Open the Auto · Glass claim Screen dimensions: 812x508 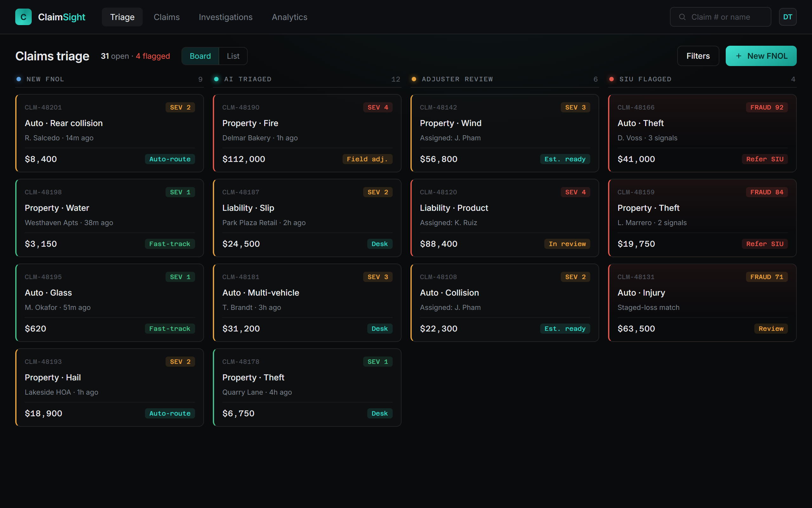pyautogui.click(x=109, y=303)
